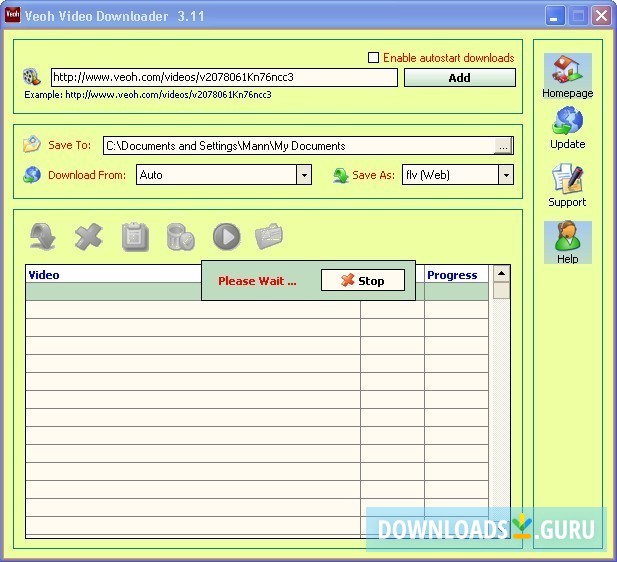Click the list scrollbar thumb
This screenshot has width=617, height=562.
pos(501,291)
